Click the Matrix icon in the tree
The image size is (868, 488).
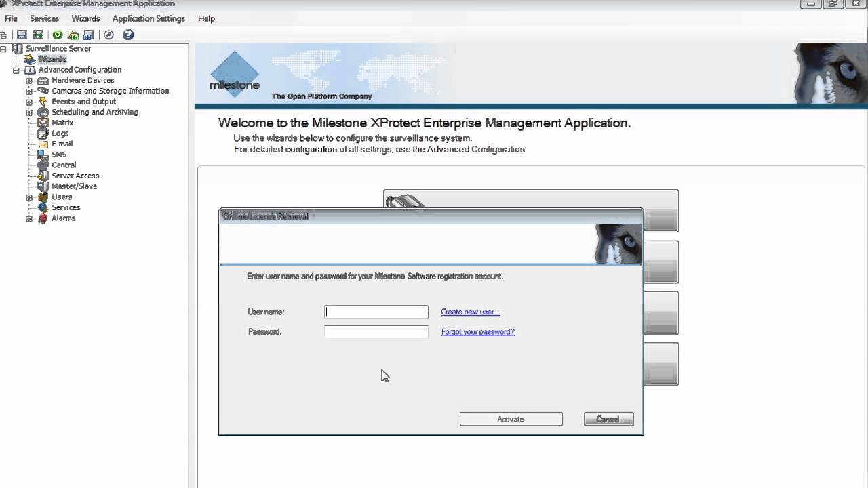coord(43,123)
